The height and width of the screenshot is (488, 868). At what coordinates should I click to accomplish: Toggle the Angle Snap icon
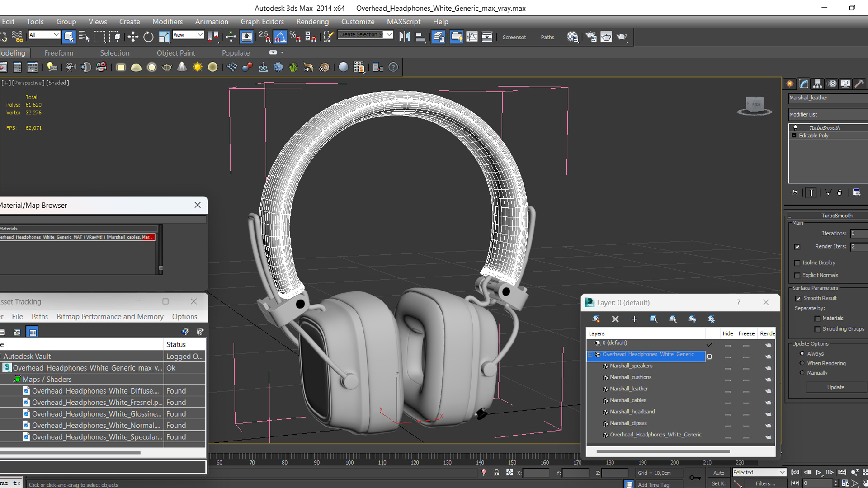(x=280, y=37)
